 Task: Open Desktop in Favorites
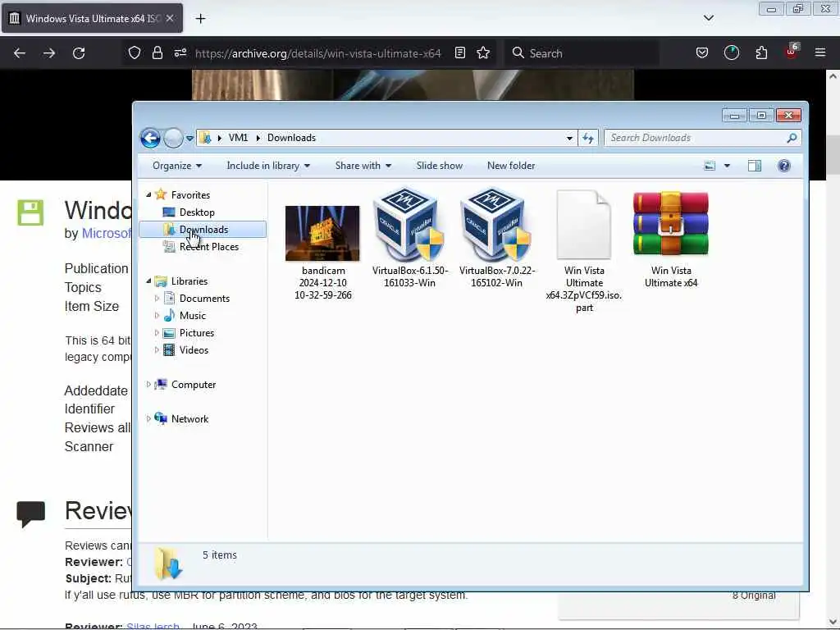(197, 212)
